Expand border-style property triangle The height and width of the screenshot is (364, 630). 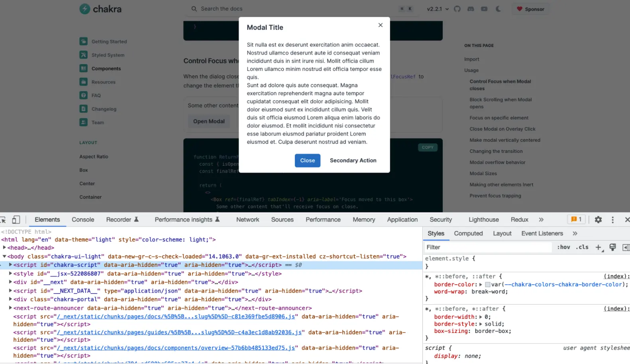coord(481,324)
